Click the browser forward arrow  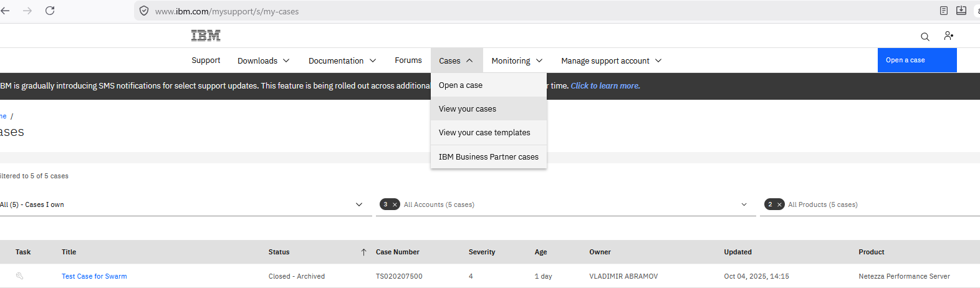pos(27,11)
